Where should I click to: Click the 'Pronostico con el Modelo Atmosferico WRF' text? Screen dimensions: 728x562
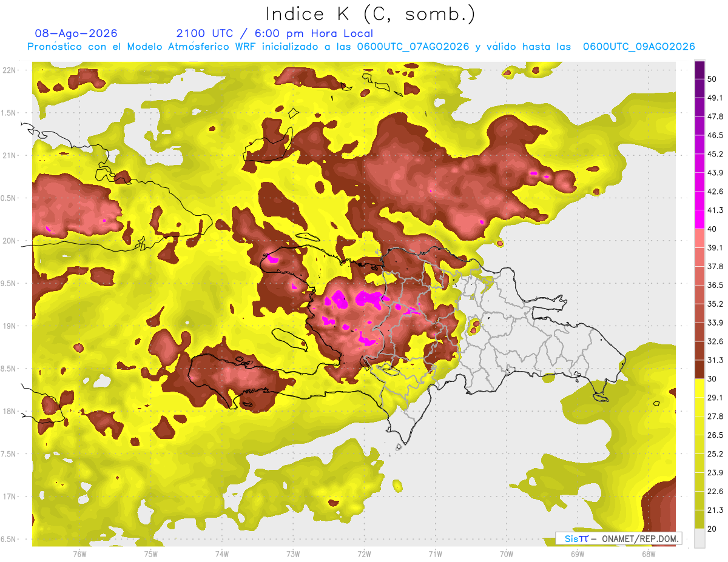tap(143, 47)
